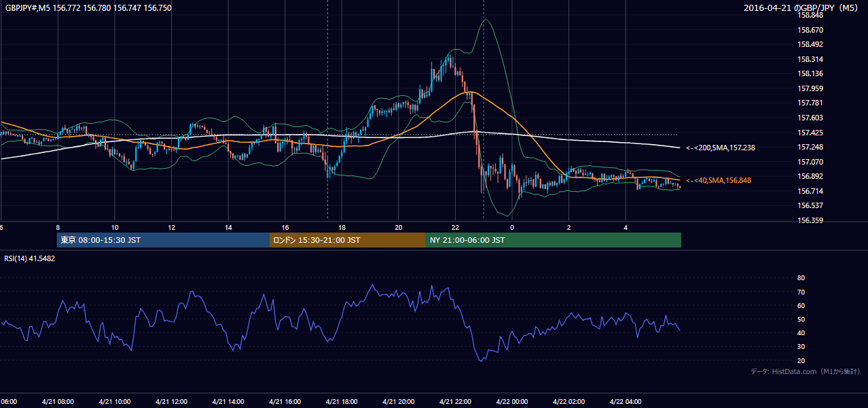Click the 4/21 10:00 time axis label

coord(114,401)
